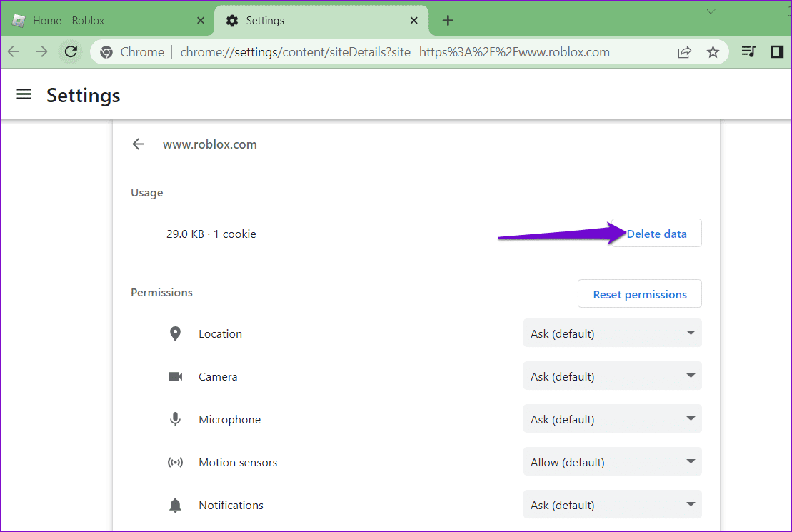Screen dimensions: 792x532
Task: Click the camera icon next to Camera
Action: pos(175,376)
